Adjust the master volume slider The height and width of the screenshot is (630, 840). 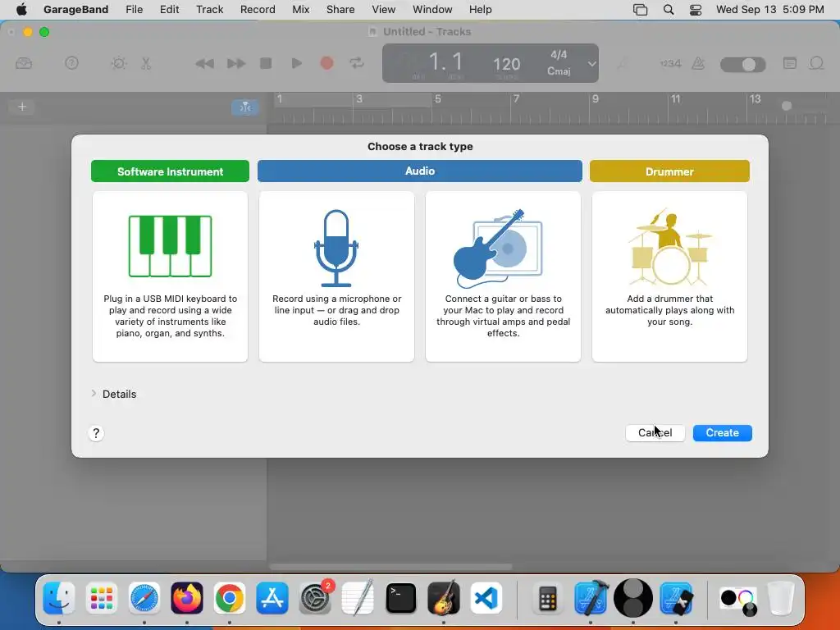742,65
